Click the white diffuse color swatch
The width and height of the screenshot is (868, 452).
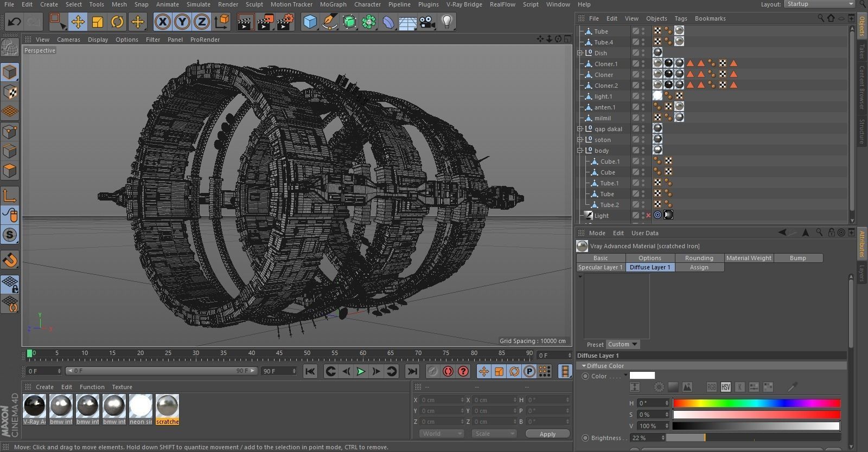(x=642, y=376)
